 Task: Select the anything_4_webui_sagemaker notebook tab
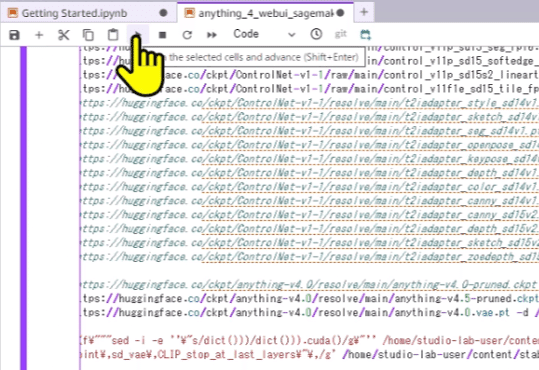pos(265,13)
